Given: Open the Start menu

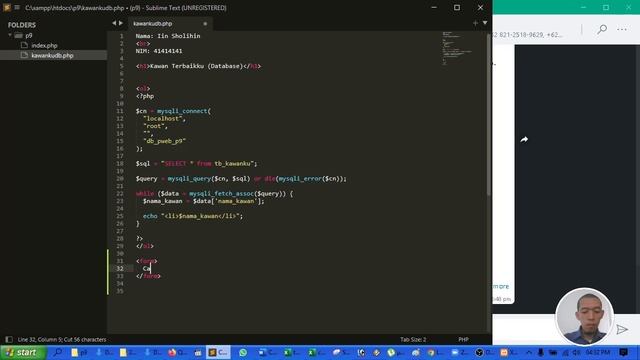Looking at the screenshot, I should tap(22, 352).
